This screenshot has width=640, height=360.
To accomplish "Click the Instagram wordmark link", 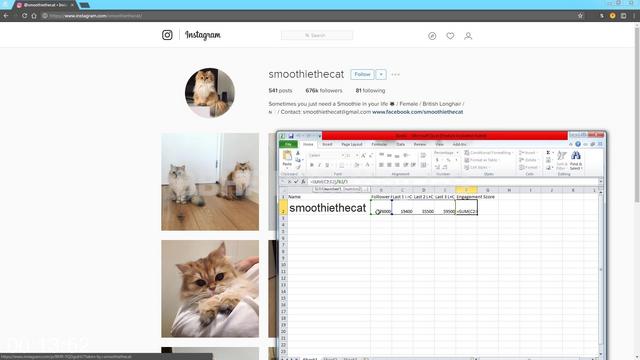I will 203,35.
